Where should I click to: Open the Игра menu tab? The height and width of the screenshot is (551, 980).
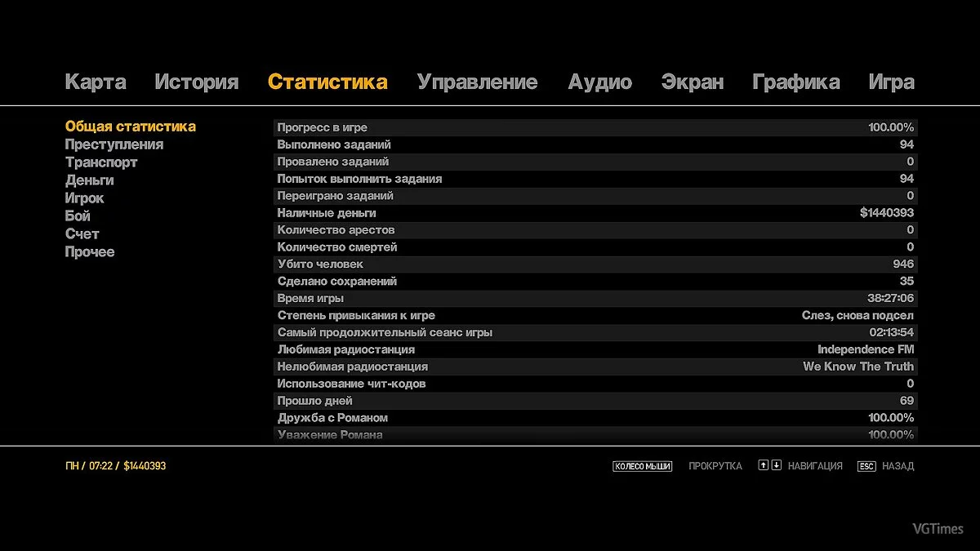(x=893, y=82)
